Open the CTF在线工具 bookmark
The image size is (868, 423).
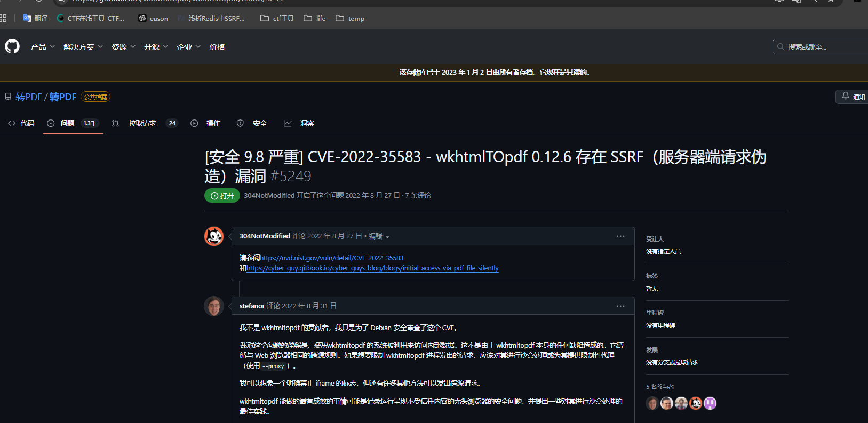(91, 18)
